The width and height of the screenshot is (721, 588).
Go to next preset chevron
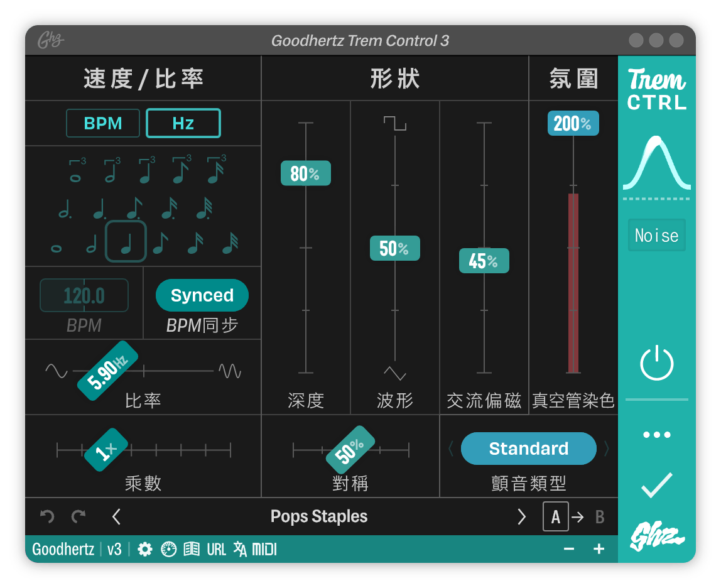(521, 516)
